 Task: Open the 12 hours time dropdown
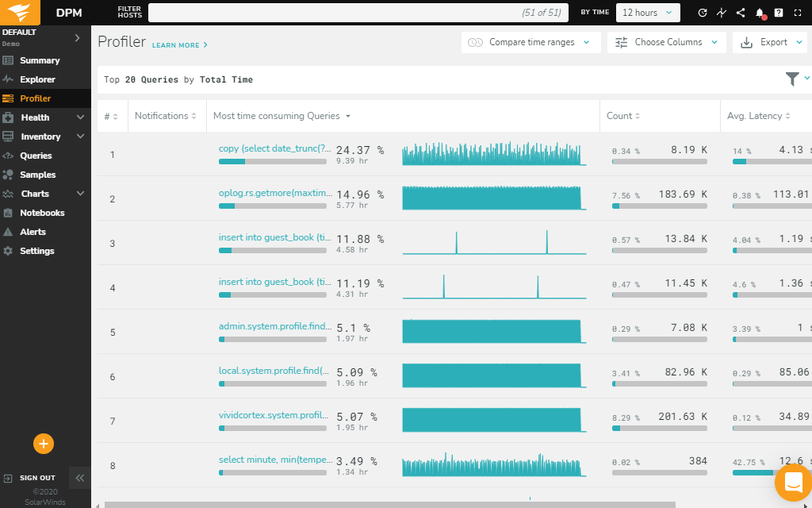(648, 13)
